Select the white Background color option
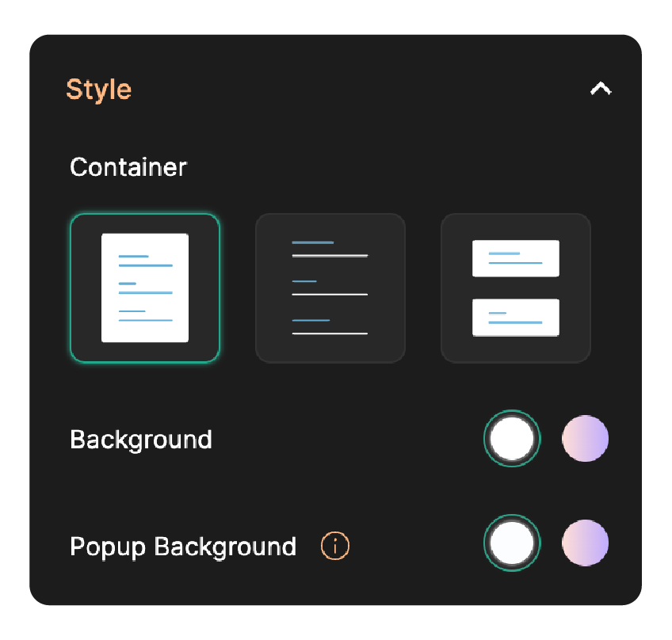Viewport: 672px width, 640px height. coord(512,438)
